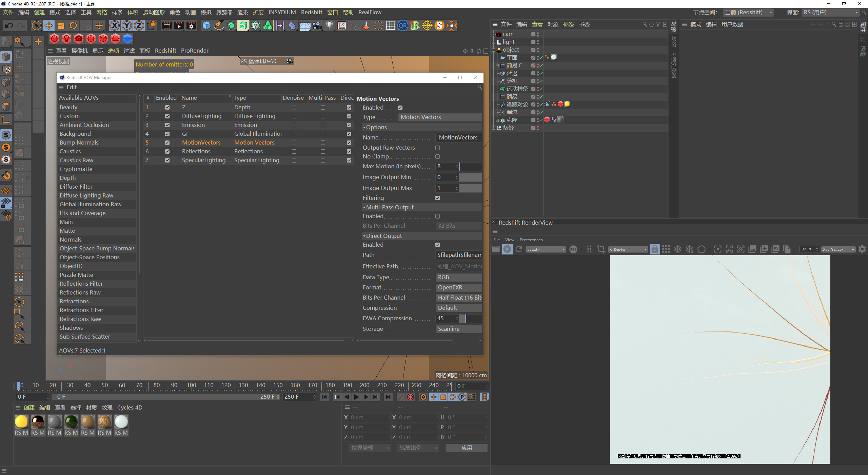The image size is (868, 475).
Task: Uncheck Direct Output Enabled checkbox
Action: tap(437, 245)
